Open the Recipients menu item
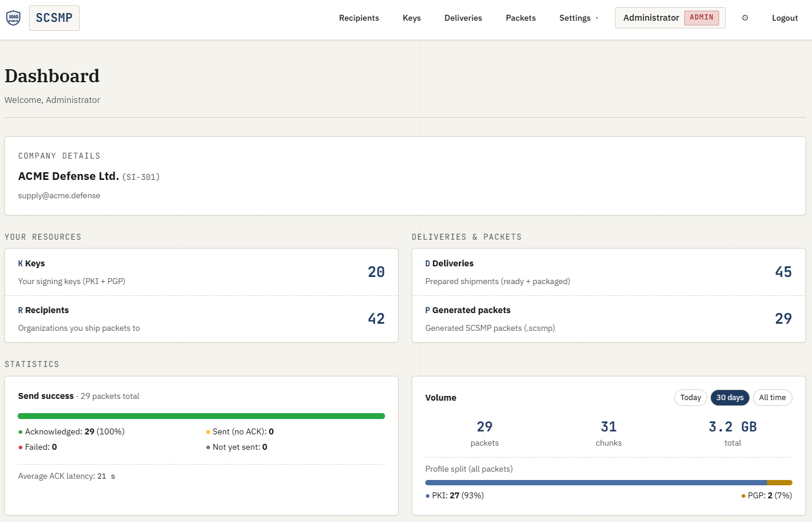This screenshot has width=812, height=522. (359, 18)
